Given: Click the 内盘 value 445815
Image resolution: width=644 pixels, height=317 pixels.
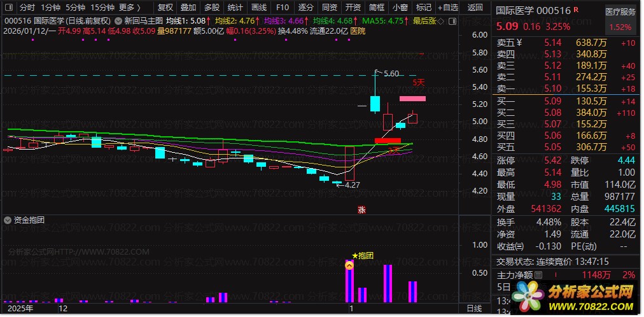Looking at the screenshot, I should 620,209.
